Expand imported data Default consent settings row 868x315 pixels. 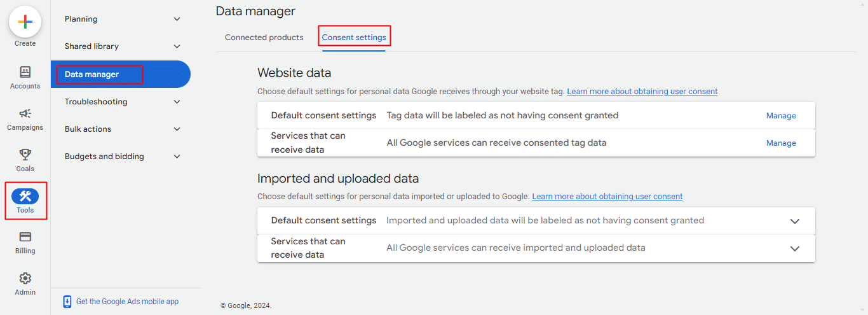coord(794,221)
